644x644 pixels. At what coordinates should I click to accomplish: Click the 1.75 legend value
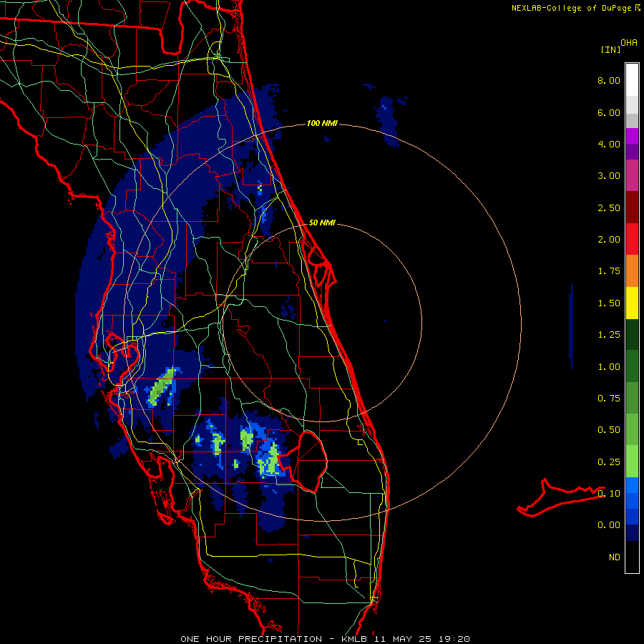click(x=609, y=271)
